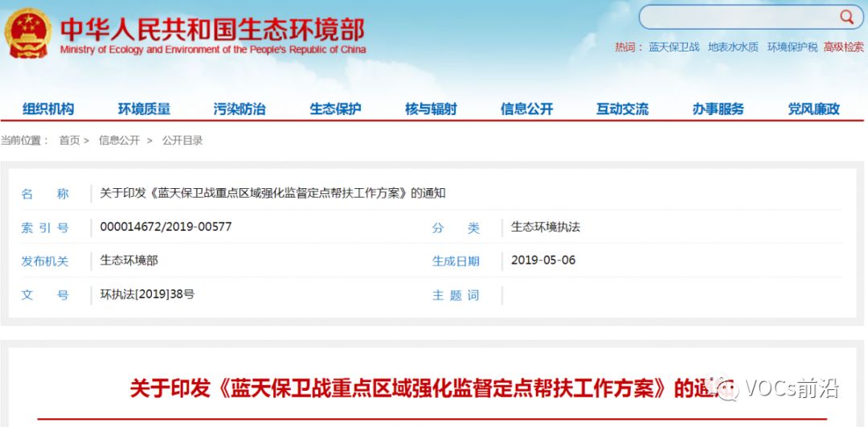The height and width of the screenshot is (427, 868).
Task: Click the 文号 field label
Action: pos(45,295)
